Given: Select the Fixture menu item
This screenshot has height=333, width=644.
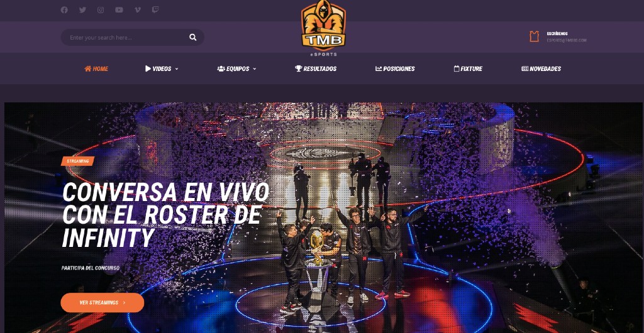Looking at the screenshot, I should click(x=468, y=69).
